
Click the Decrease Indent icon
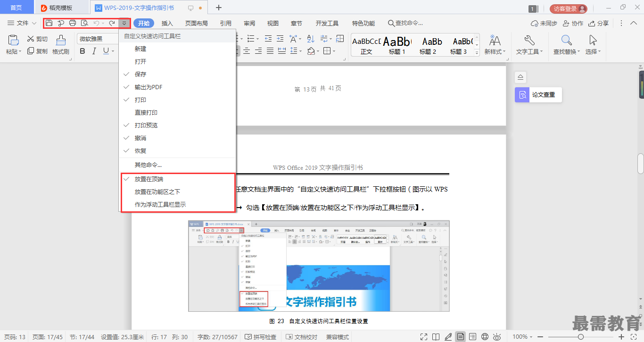tap(268, 39)
